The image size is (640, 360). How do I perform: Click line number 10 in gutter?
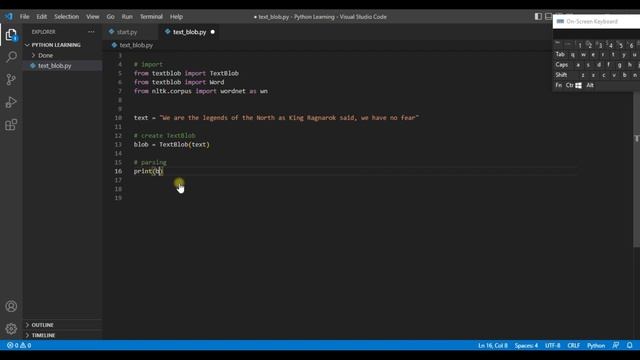coord(118,118)
